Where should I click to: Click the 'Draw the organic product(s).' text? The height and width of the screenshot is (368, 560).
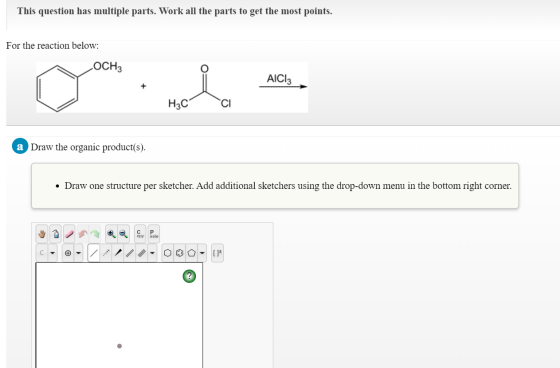tap(88, 147)
